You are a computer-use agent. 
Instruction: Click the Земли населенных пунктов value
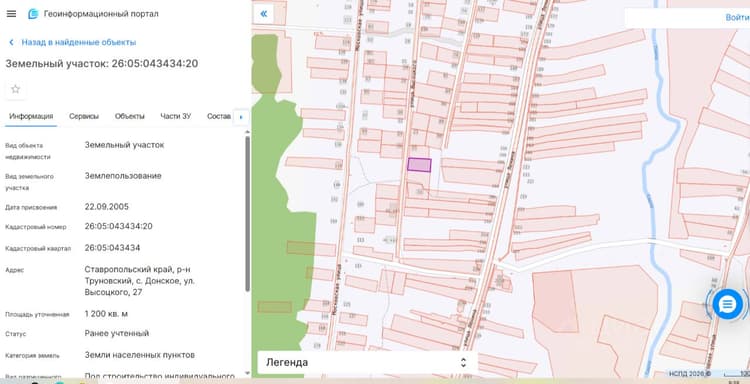140,355
